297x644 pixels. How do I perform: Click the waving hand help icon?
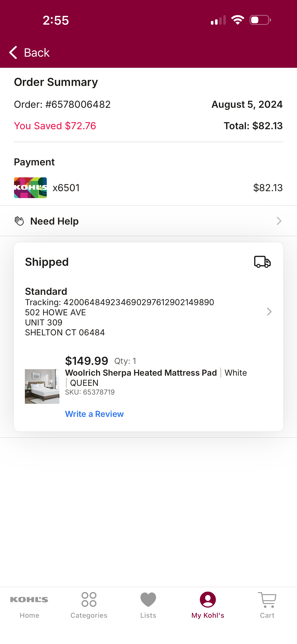[x=19, y=221]
